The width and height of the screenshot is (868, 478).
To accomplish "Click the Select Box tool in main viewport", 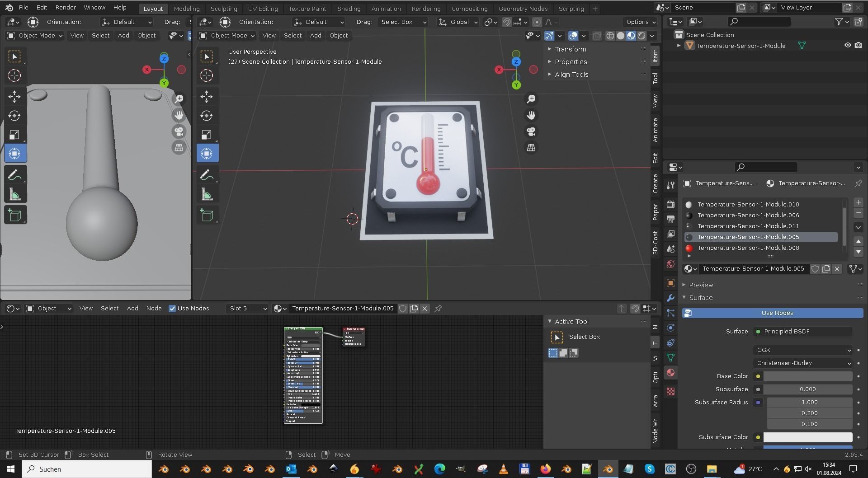I will point(207,56).
